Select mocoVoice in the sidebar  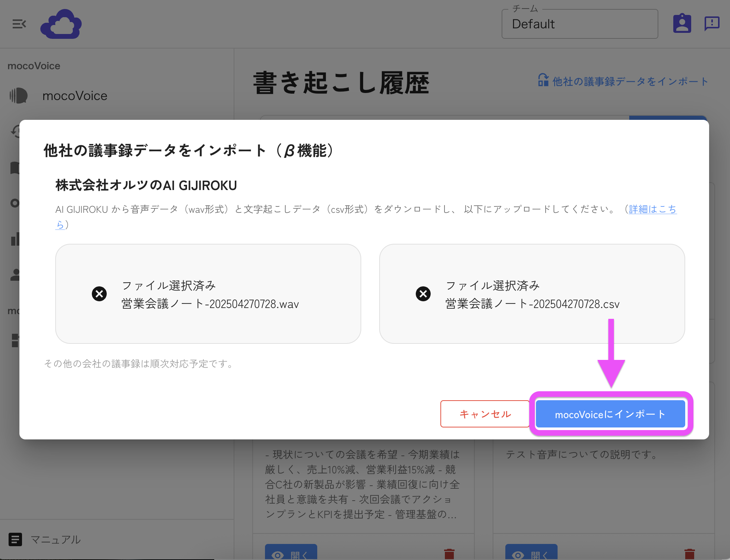pos(75,96)
